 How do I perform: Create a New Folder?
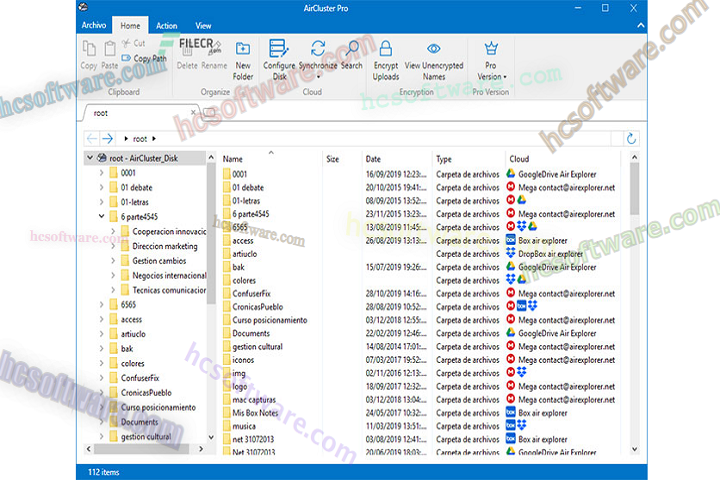242,60
